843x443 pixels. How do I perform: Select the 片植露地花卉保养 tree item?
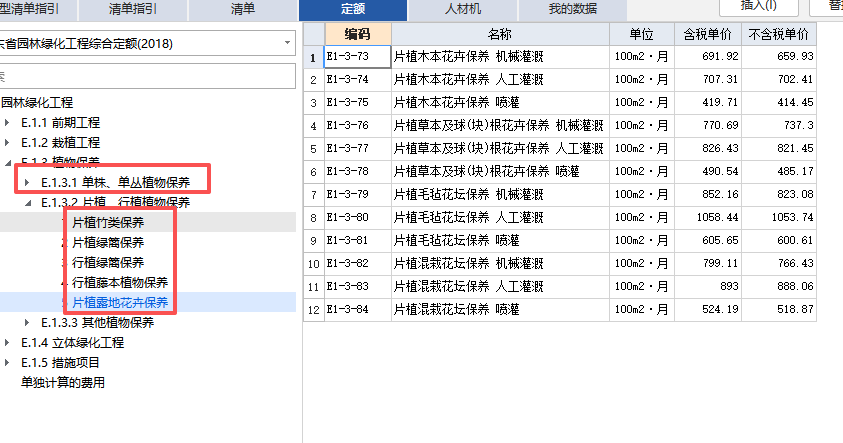click(x=120, y=302)
